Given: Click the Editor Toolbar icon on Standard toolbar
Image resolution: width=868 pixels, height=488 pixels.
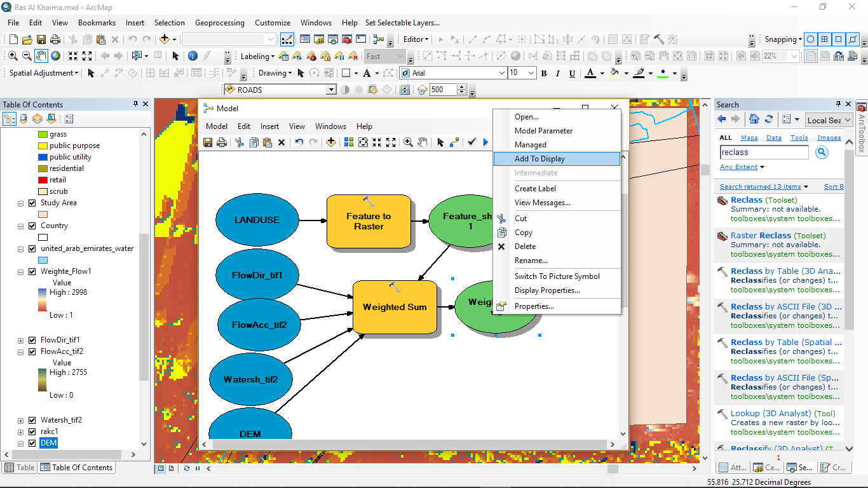Looking at the screenshot, I should click(287, 39).
